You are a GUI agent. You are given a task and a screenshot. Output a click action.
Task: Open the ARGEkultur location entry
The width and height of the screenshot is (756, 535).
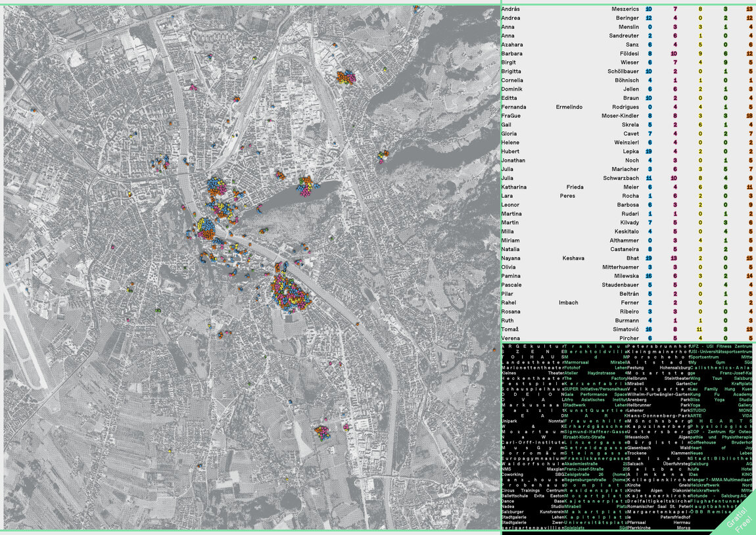pyautogui.click(x=532, y=346)
